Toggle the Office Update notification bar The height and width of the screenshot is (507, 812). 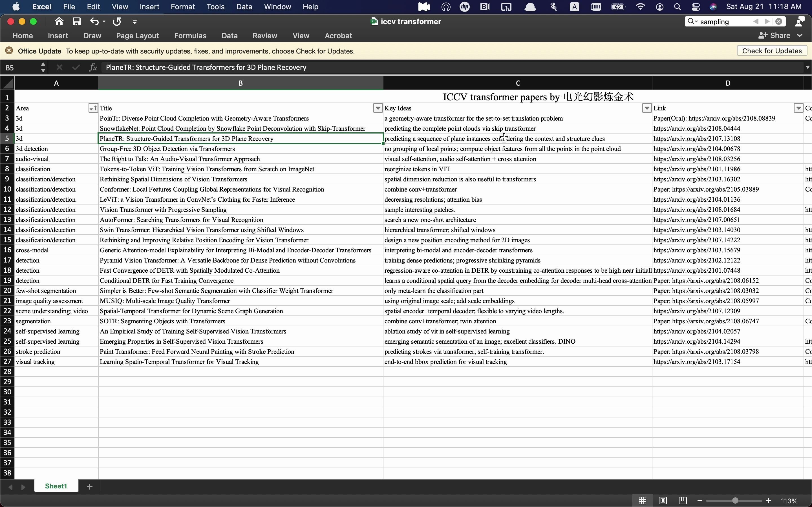pos(9,51)
